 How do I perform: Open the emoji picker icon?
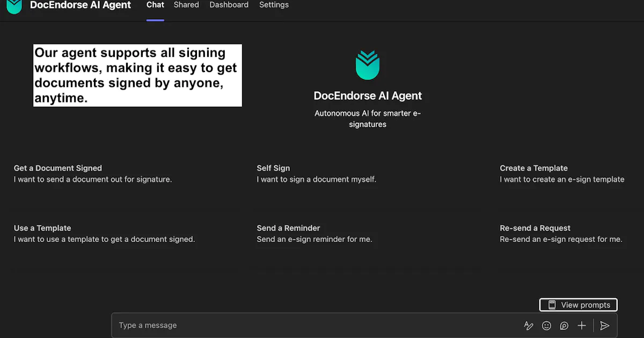[x=546, y=326]
